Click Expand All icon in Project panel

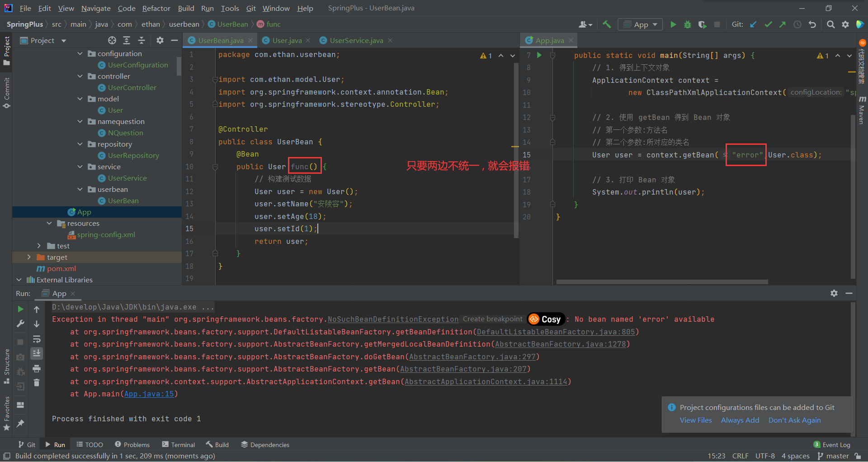tap(127, 40)
